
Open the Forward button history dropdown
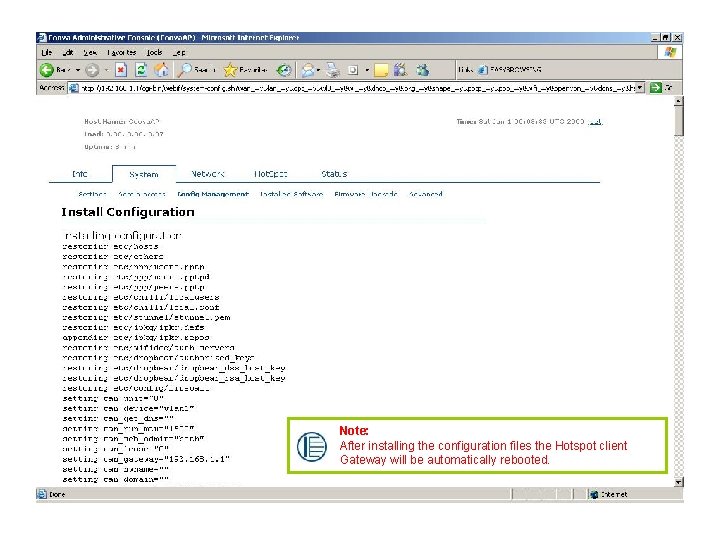106,70
